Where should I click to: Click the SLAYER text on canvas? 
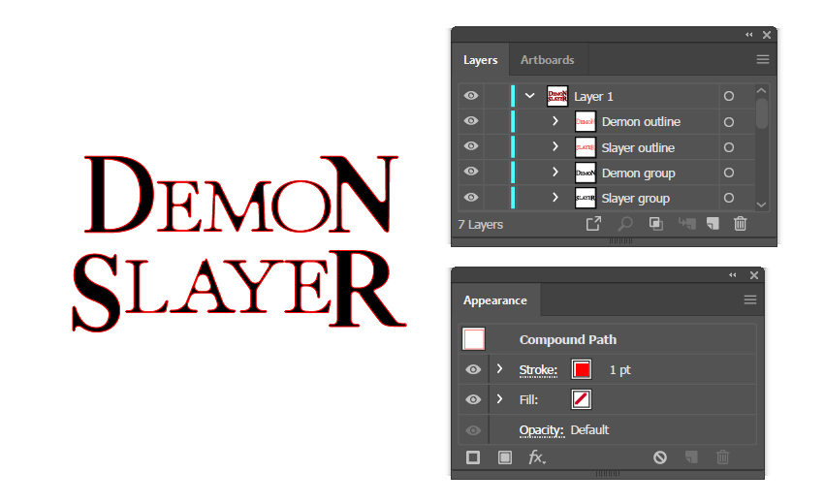pyautogui.click(x=239, y=290)
